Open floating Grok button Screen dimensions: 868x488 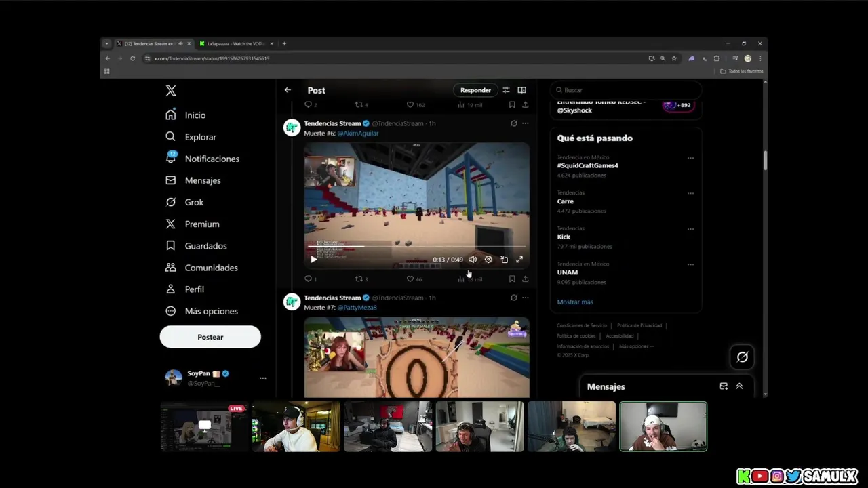coord(742,357)
